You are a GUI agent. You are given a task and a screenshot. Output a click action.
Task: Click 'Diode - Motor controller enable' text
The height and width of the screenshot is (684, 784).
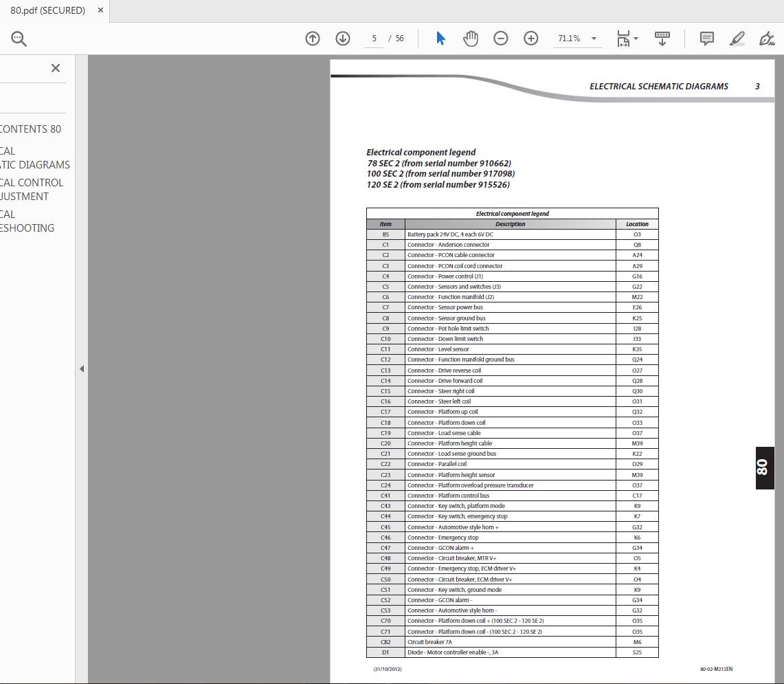[453, 652]
